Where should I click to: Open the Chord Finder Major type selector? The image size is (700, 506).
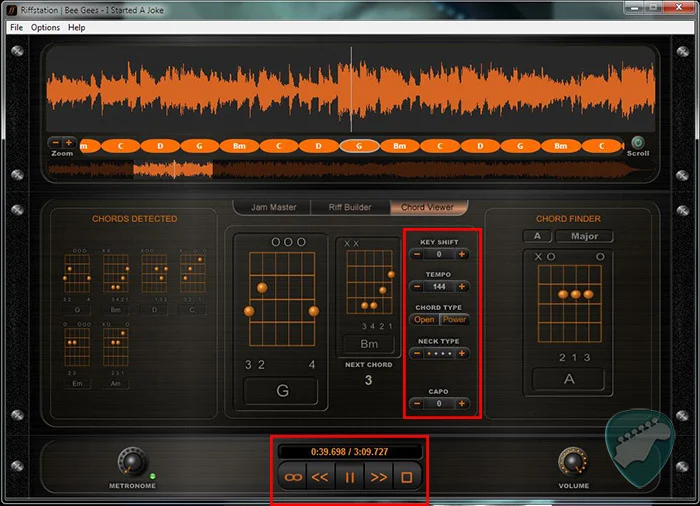pos(584,236)
